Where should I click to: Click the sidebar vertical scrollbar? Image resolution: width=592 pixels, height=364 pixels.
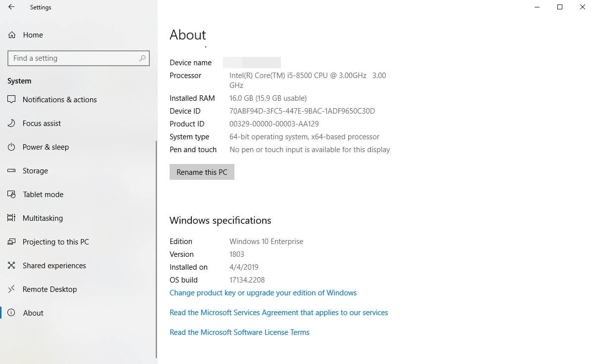click(156, 249)
